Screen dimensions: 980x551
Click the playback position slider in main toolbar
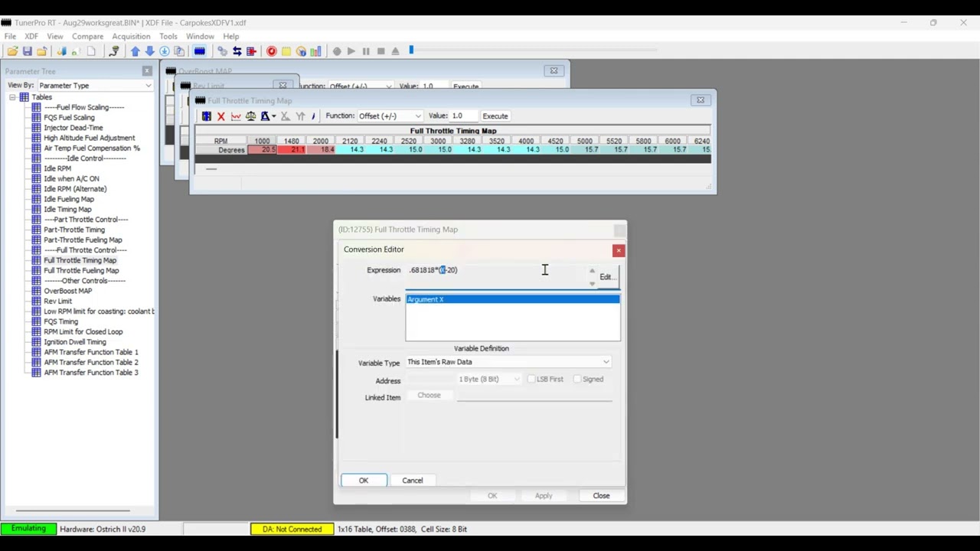(411, 51)
